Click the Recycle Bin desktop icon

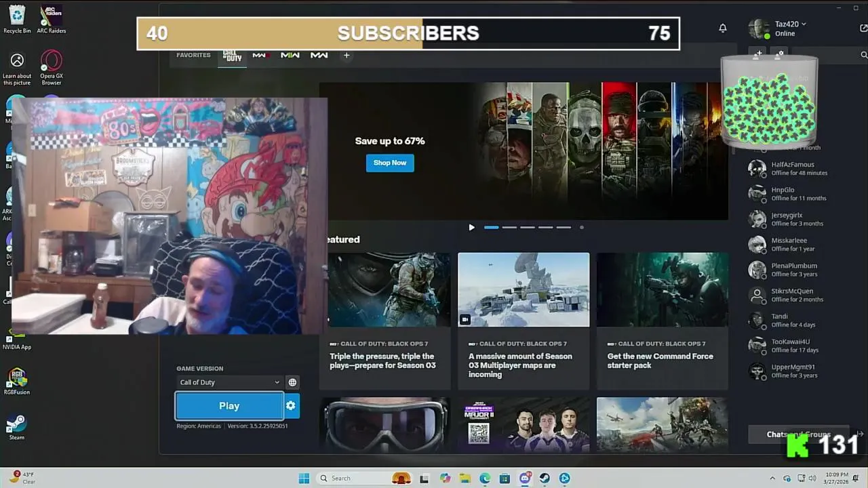(x=17, y=19)
